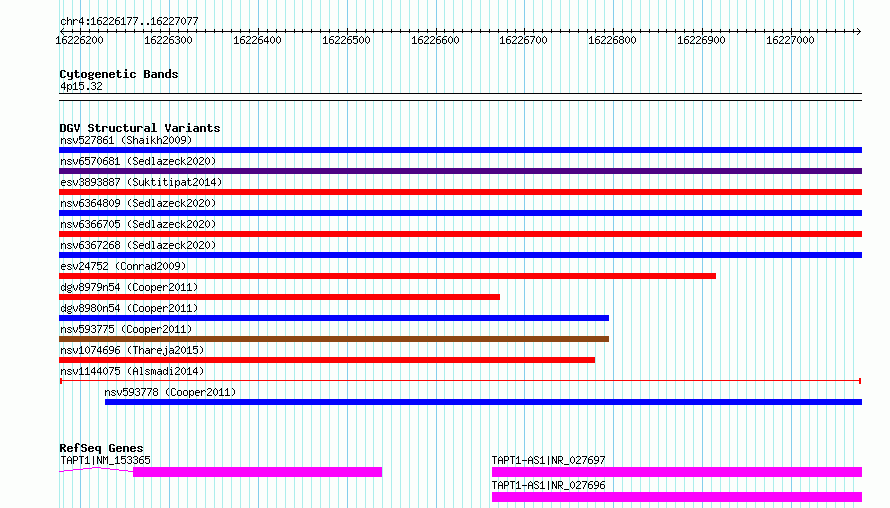Select the TAPT1-AS1 NR_027696 gene bar
The width and height of the screenshot is (890, 508).
click(x=677, y=497)
